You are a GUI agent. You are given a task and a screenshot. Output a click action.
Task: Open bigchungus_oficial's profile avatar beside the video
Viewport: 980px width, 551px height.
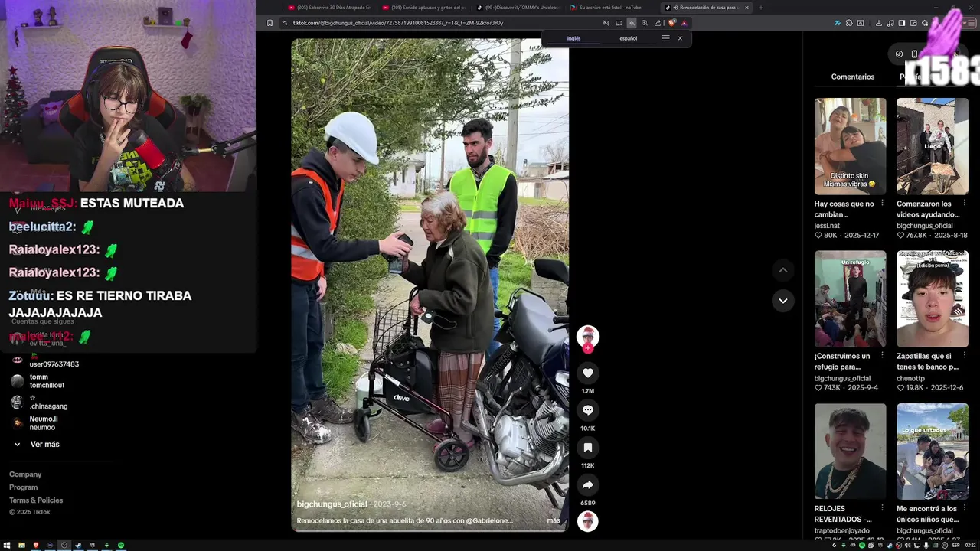587,337
